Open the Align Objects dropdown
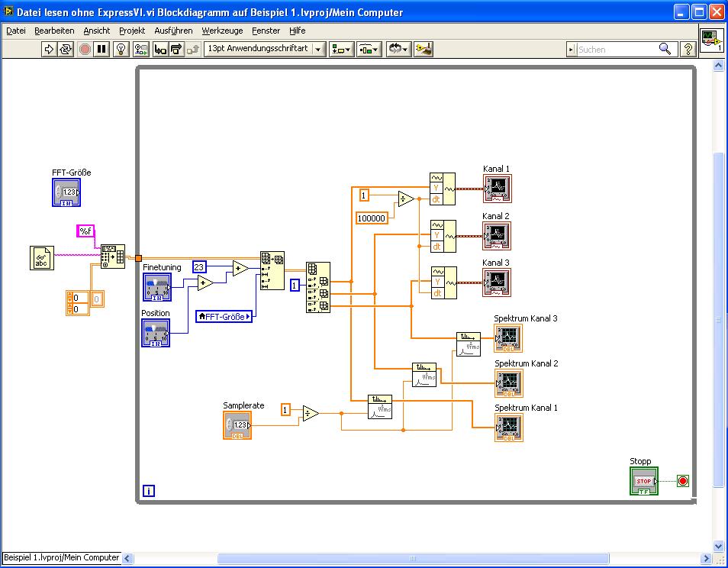 click(x=341, y=49)
